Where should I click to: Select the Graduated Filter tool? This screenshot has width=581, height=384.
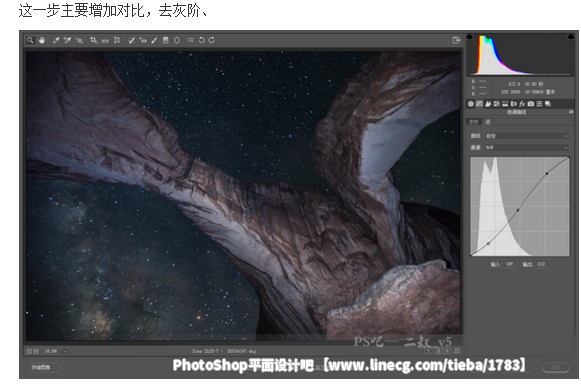pyautogui.click(x=166, y=40)
